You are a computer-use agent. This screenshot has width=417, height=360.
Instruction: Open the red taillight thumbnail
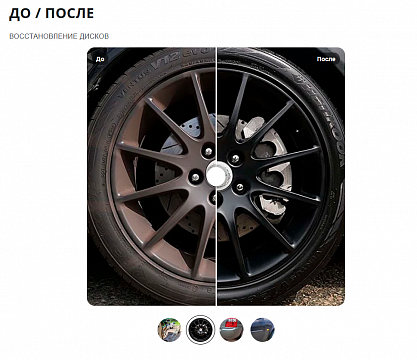tap(231, 330)
